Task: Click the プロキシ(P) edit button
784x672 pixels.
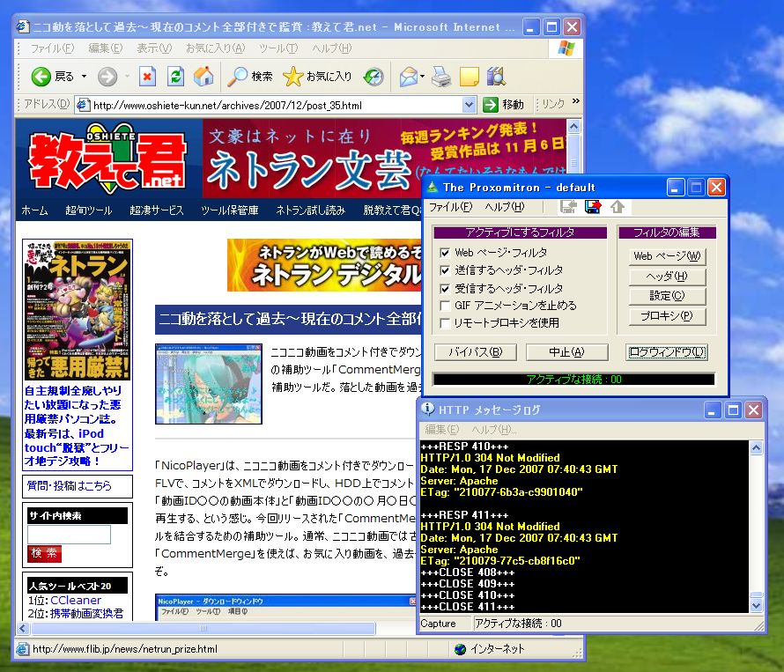Action: click(667, 316)
